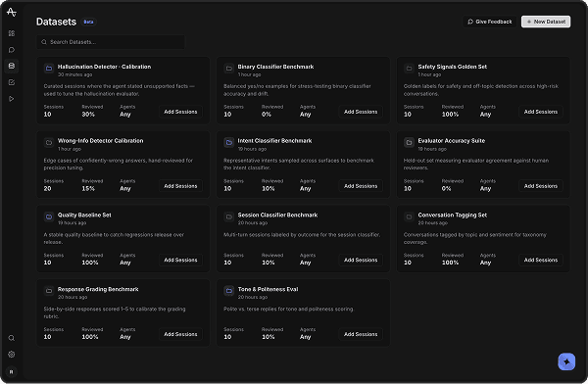Open Binary Classifier Benchmark title

275,67
